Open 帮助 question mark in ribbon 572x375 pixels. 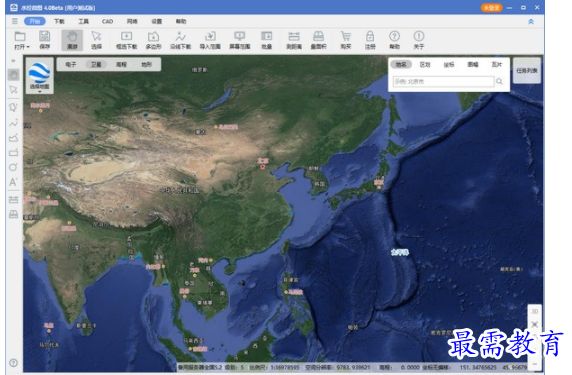[x=394, y=40]
